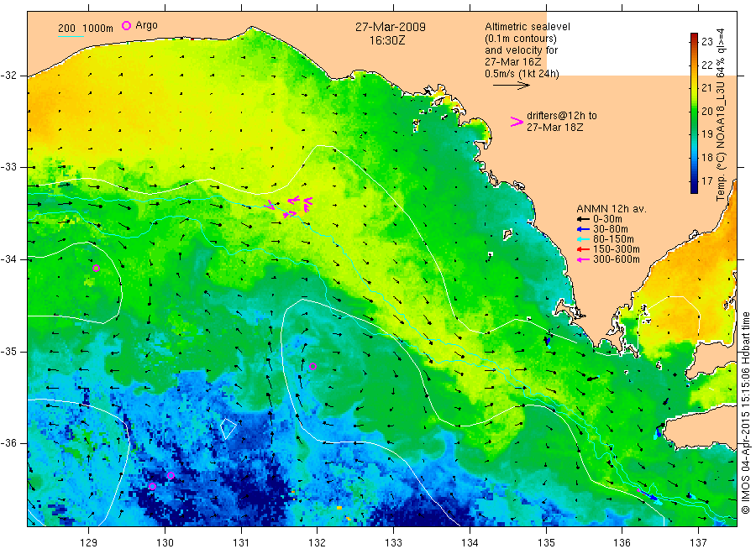This screenshot has height=554, width=756.
Task: Click the cyan 200m contour legend line
Action: point(71,35)
